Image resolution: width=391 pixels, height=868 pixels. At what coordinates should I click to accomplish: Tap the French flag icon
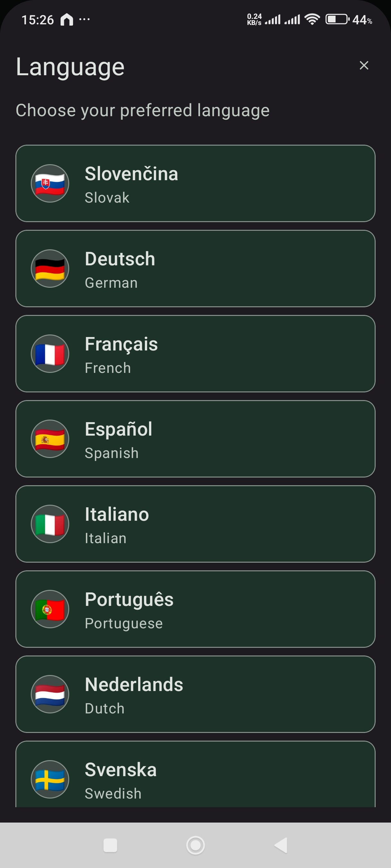point(50,354)
